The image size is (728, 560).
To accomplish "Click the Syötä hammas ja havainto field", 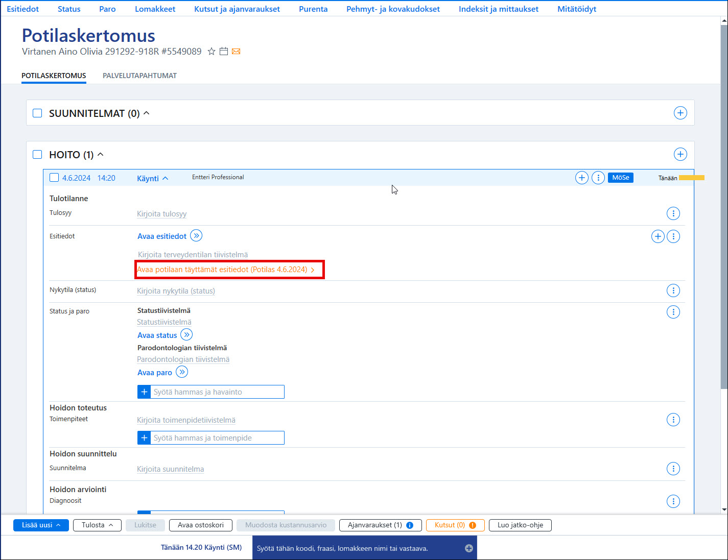I will pyautogui.click(x=217, y=392).
